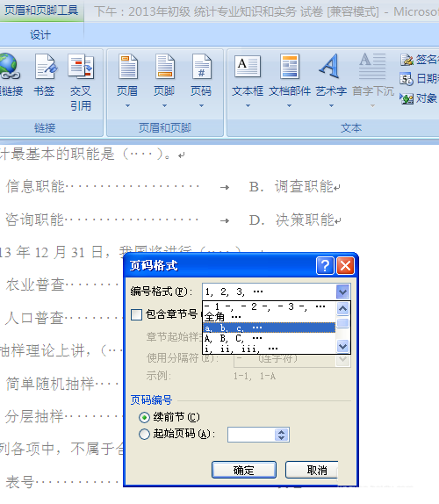439x504 pixels.
Task: Click the format list scroll down arrow
Action: pos(343,347)
